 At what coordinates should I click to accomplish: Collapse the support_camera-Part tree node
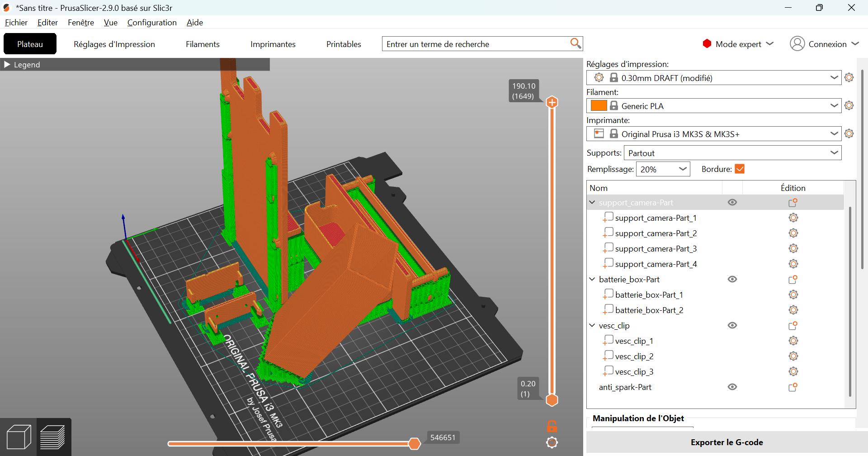point(592,203)
